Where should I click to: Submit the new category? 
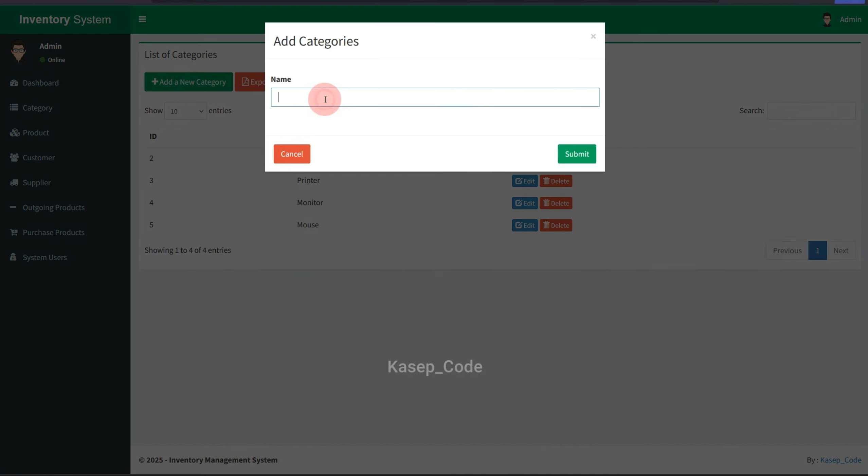[x=577, y=154]
